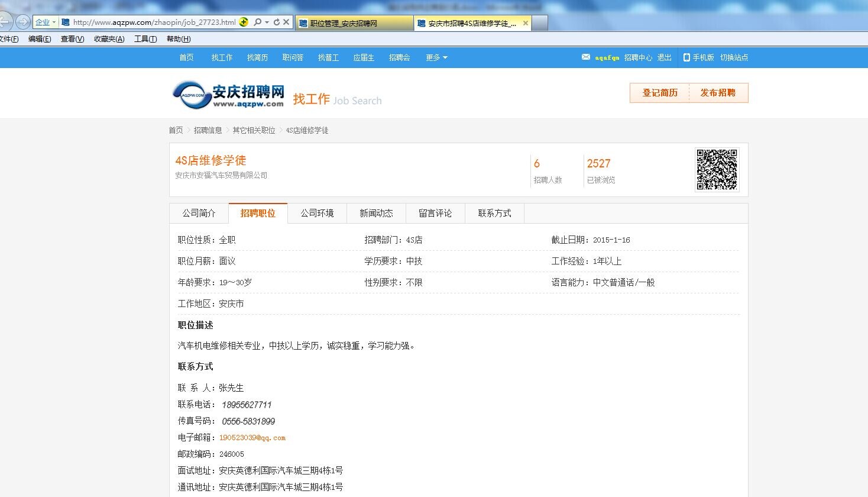Click the refresh icon in address bar
This screenshot has height=497, width=868.
tap(276, 22)
